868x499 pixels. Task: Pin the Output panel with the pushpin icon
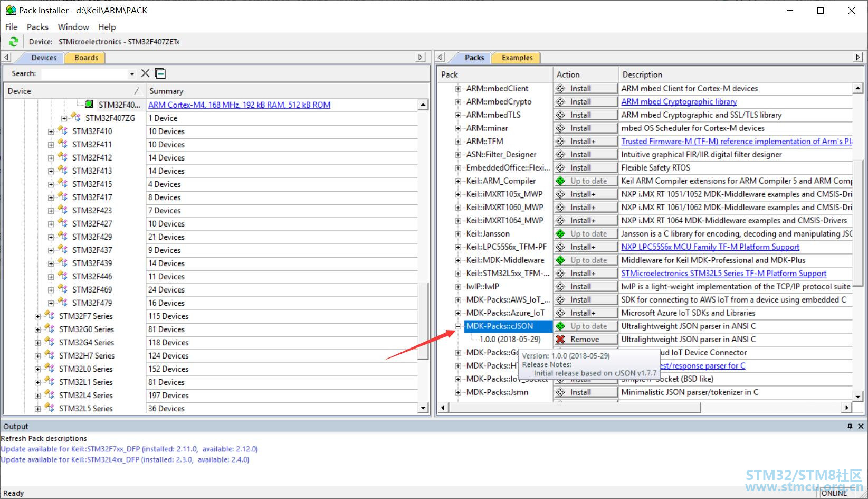tap(850, 426)
